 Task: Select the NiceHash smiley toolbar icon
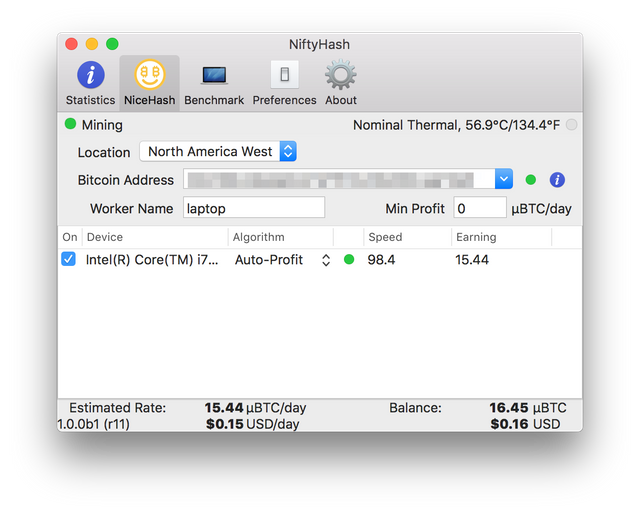[150, 74]
